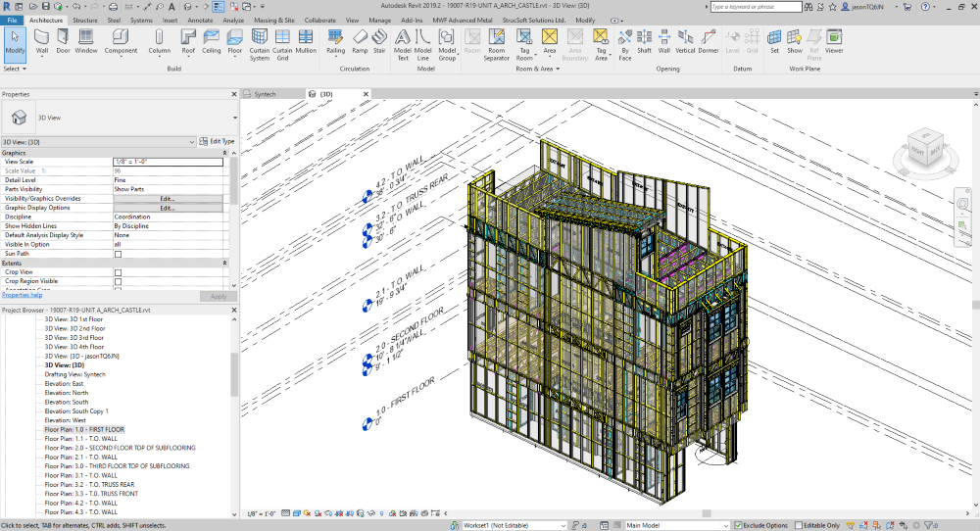Image resolution: width=980 pixels, height=531 pixels.
Task: Toggle the Crop View checkbox
Action: coord(119,271)
